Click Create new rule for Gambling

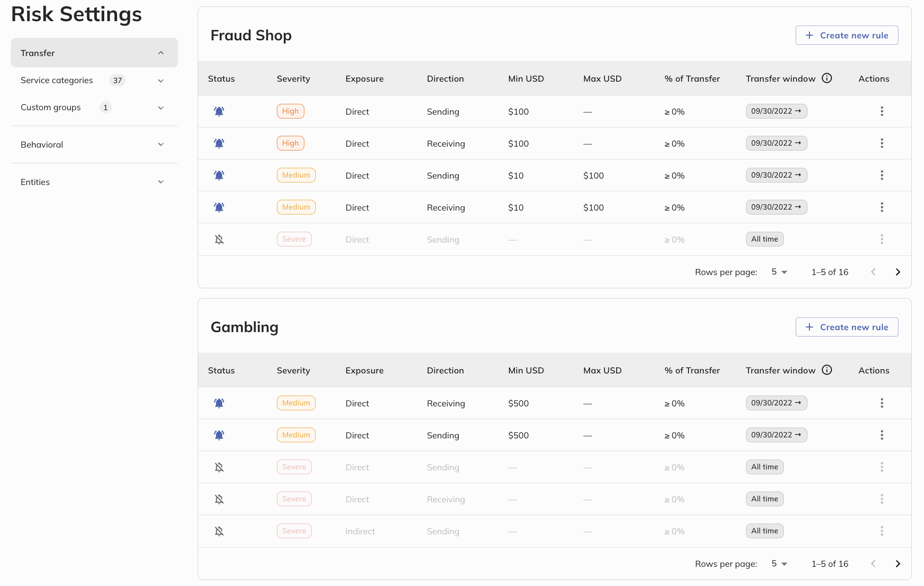pos(846,327)
